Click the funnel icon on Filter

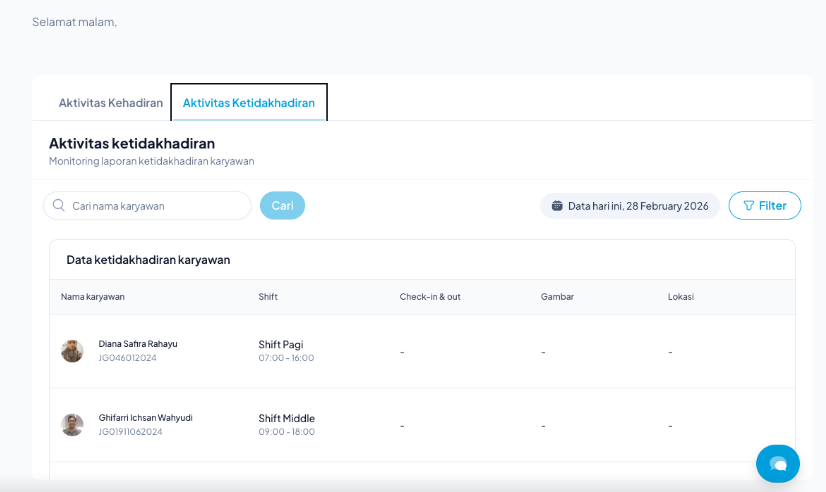click(x=748, y=206)
